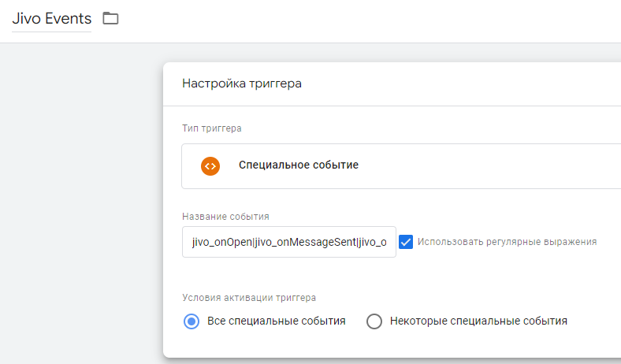Click the "Условия активации триггера" section label
The width and height of the screenshot is (621, 364).
pos(249,297)
